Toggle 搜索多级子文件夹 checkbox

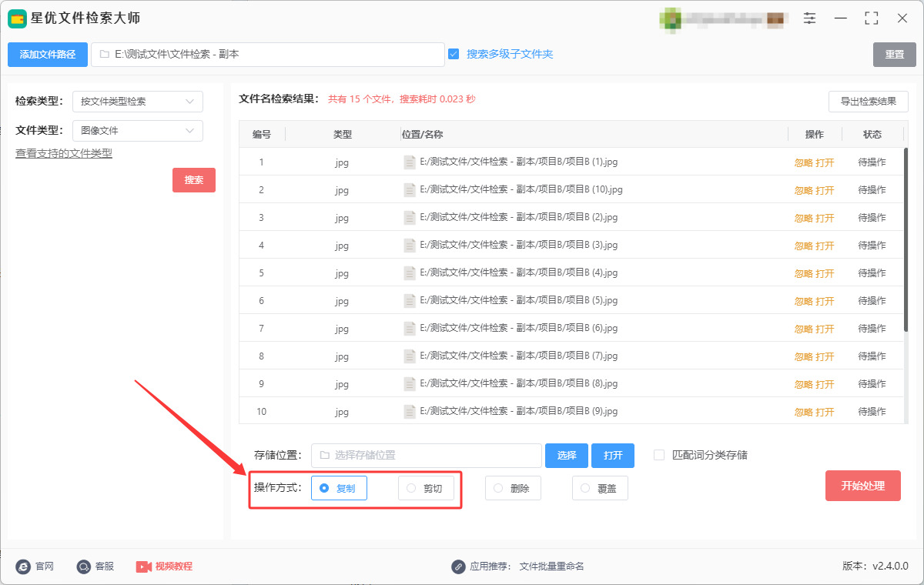[454, 54]
